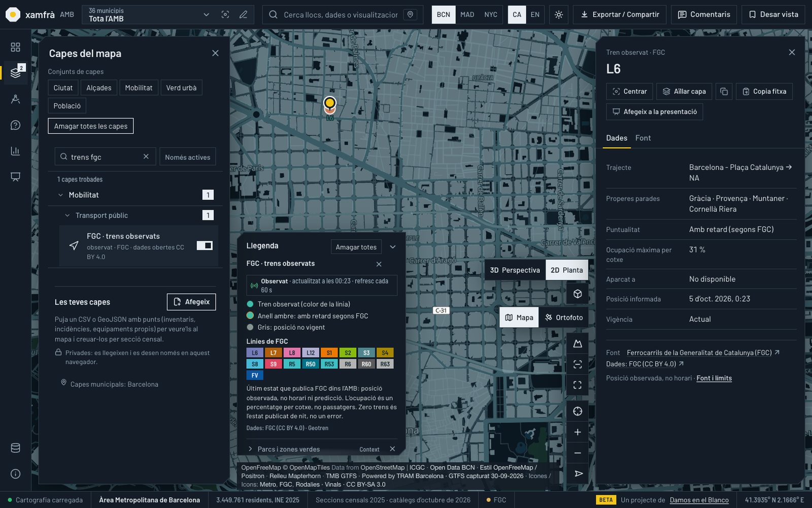Toggle the light/dark theme sun icon
Screen dimensions: 812x508
tap(559, 15)
